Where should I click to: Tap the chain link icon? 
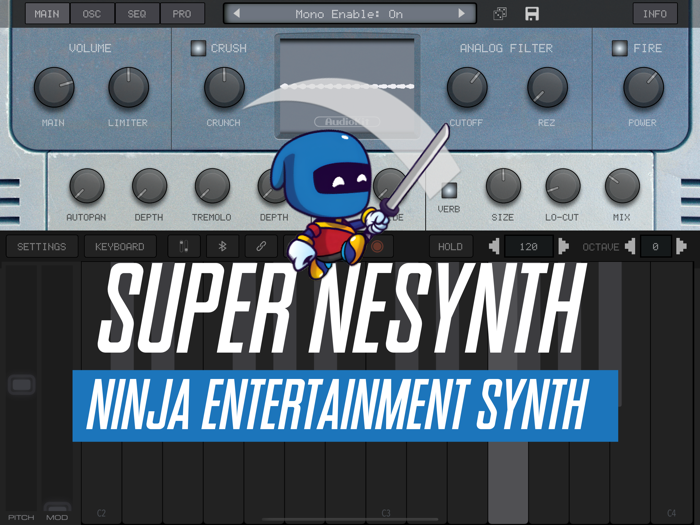(x=261, y=246)
